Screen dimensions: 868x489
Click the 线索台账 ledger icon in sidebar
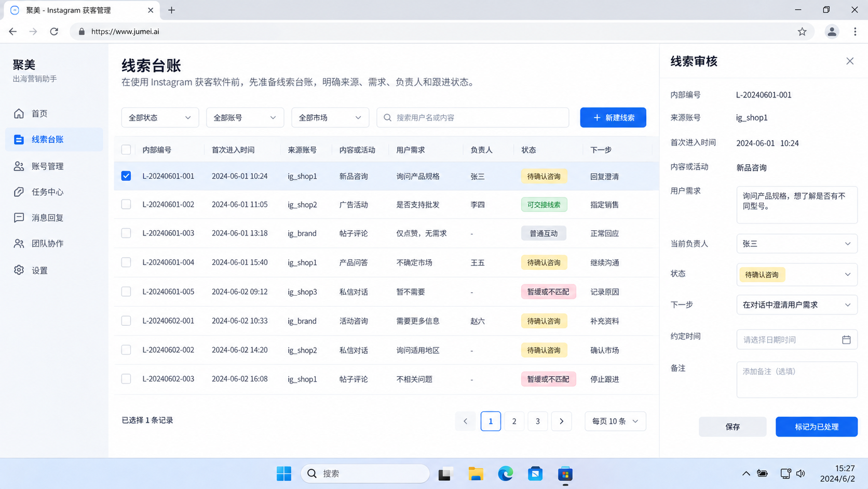[19, 139]
